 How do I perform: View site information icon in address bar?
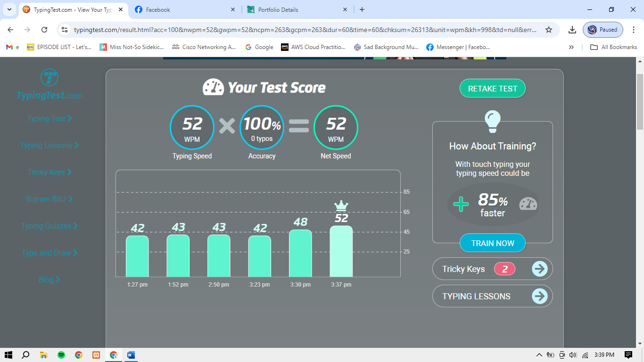point(65,30)
